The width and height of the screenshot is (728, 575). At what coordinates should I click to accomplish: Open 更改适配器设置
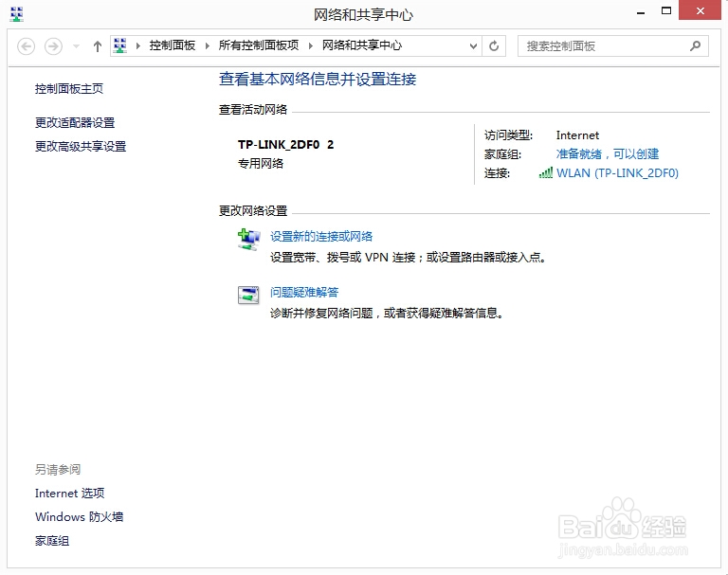coord(75,122)
